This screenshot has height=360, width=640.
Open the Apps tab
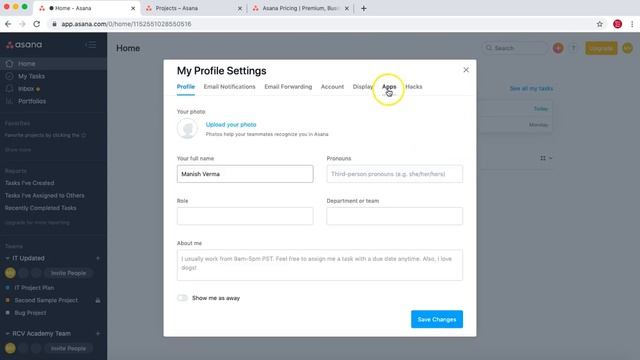click(389, 87)
